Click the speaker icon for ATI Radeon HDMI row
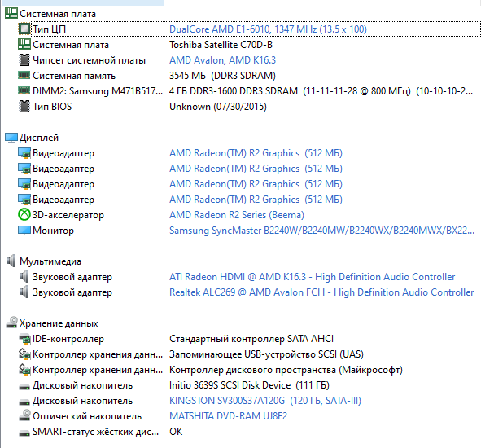 point(24,276)
